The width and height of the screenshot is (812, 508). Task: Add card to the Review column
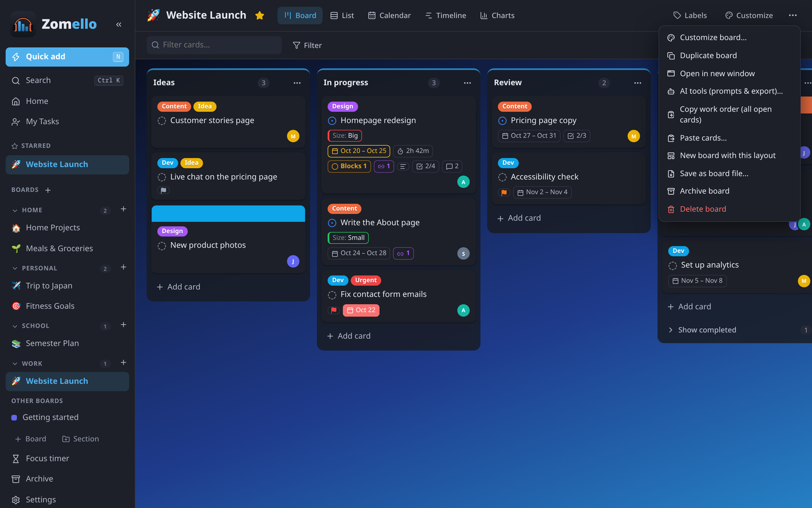519,218
